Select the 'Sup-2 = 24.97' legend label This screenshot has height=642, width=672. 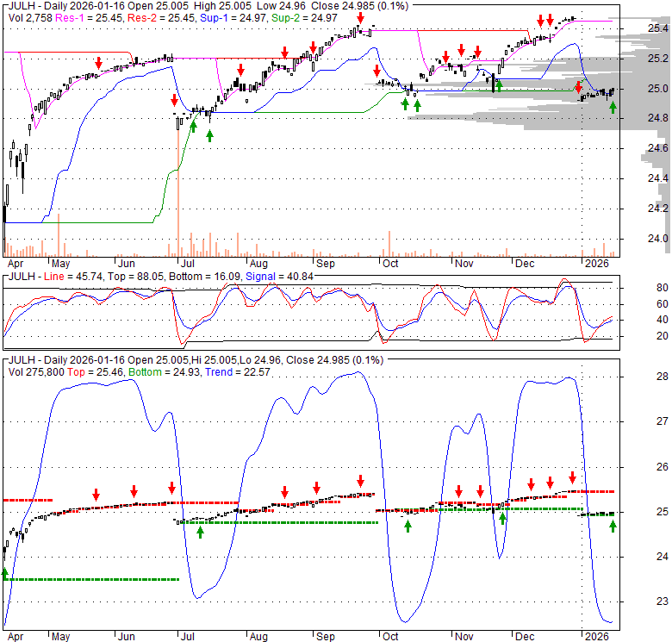tap(305, 18)
